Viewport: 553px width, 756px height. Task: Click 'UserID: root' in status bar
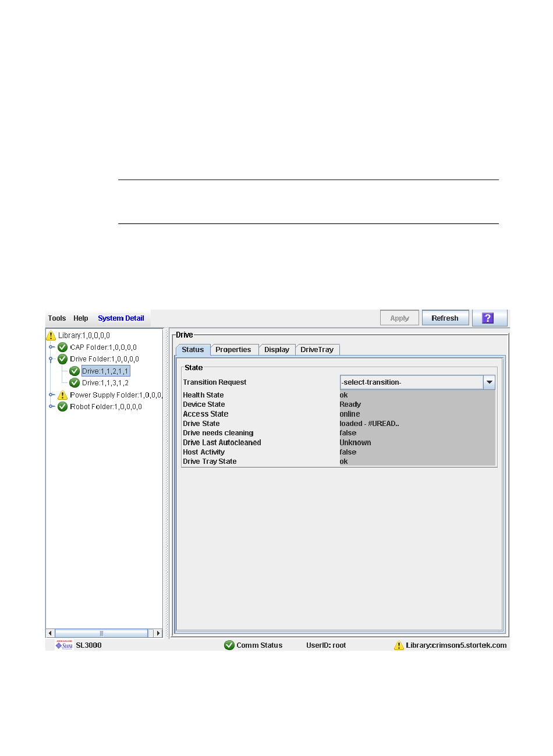[x=326, y=645]
